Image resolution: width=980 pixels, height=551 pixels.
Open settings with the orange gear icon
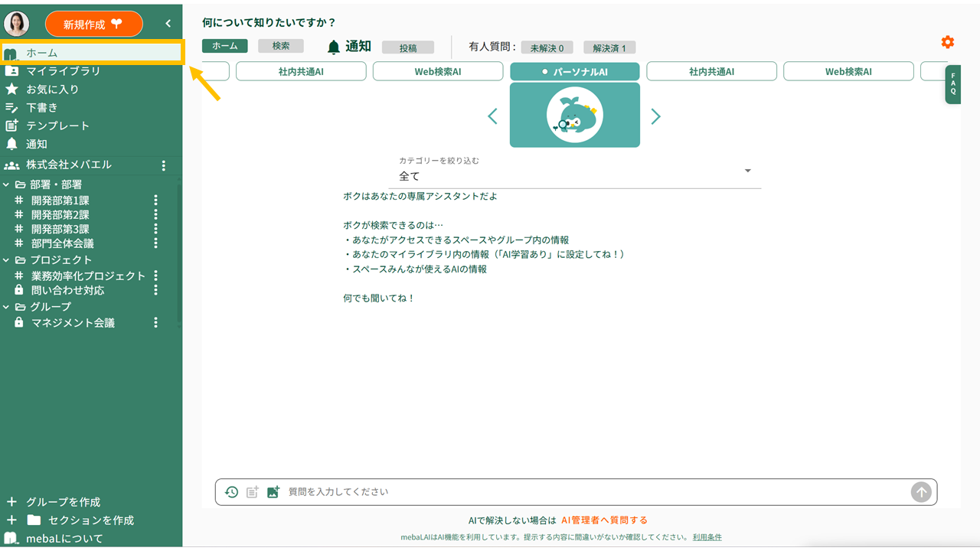click(x=947, y=42)
